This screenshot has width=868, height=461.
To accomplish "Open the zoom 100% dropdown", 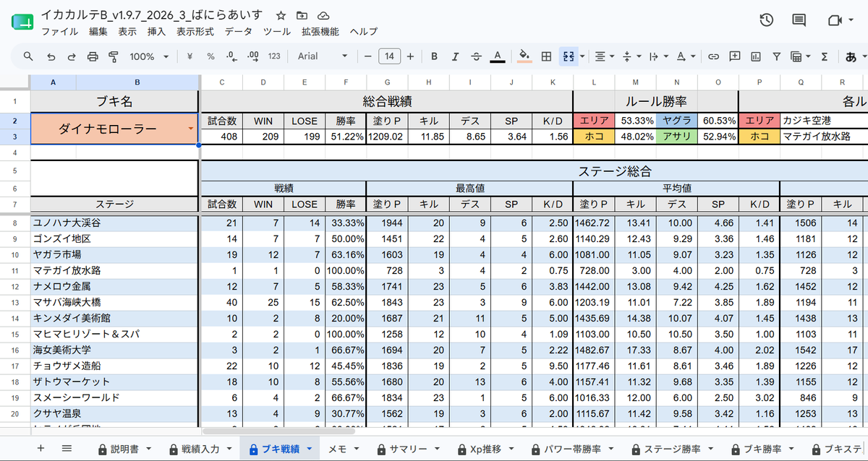I will click(149, 56).
